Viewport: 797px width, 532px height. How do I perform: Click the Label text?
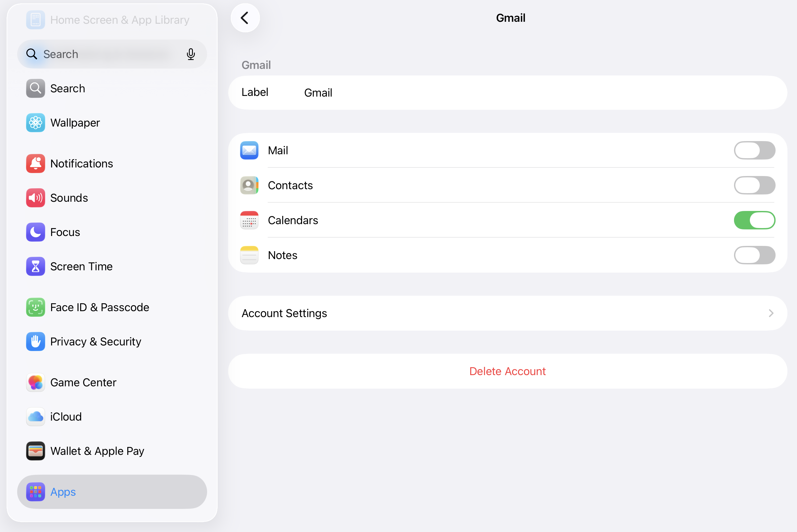click(255, 92)
